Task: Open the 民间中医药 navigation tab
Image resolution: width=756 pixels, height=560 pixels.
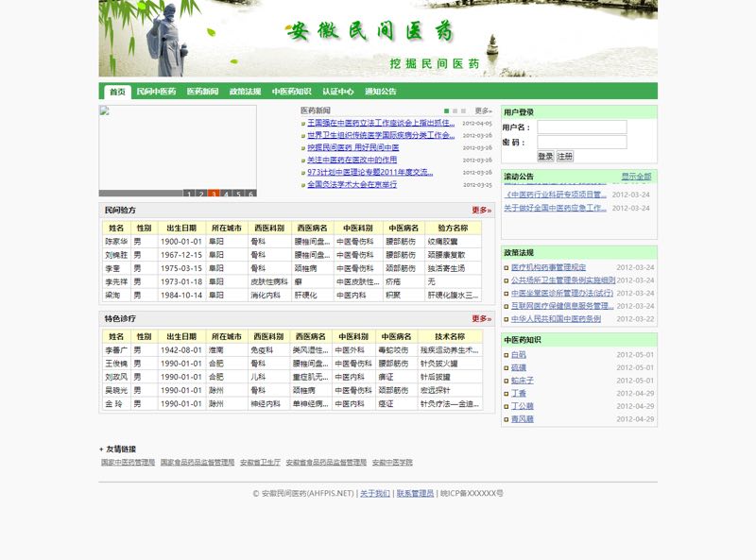Action: (156, 92)
